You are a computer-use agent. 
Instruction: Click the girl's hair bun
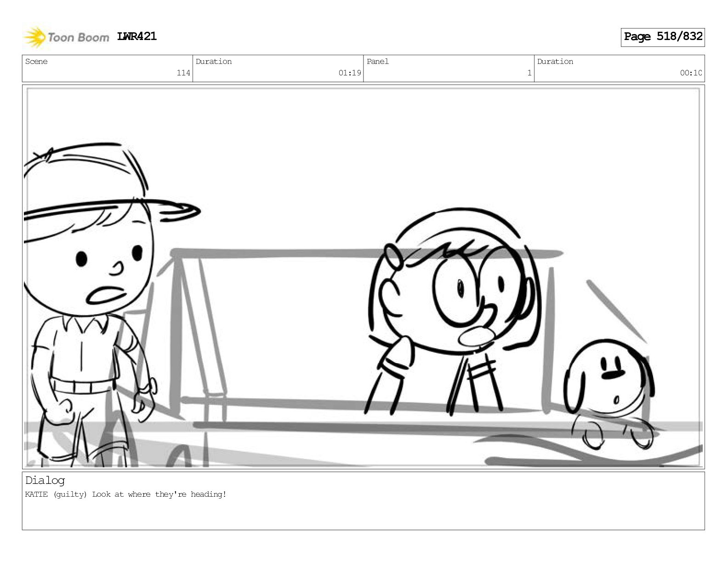[392, 256]
